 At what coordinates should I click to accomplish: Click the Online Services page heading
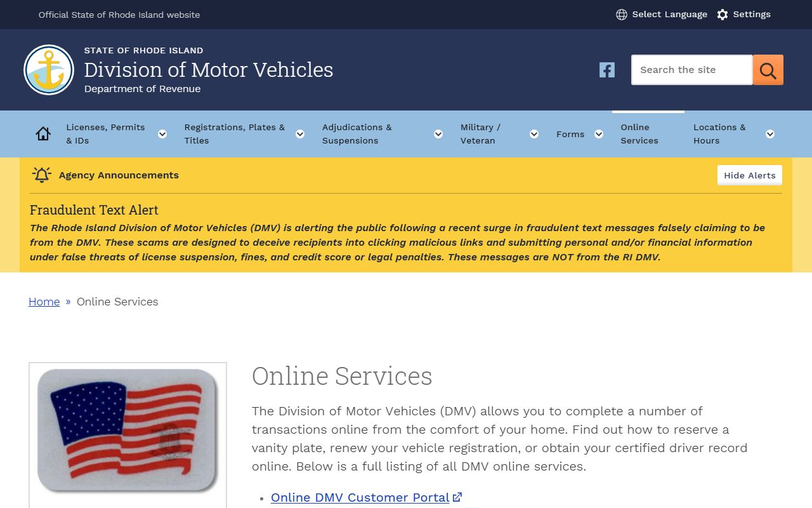(x=342, y=376)
